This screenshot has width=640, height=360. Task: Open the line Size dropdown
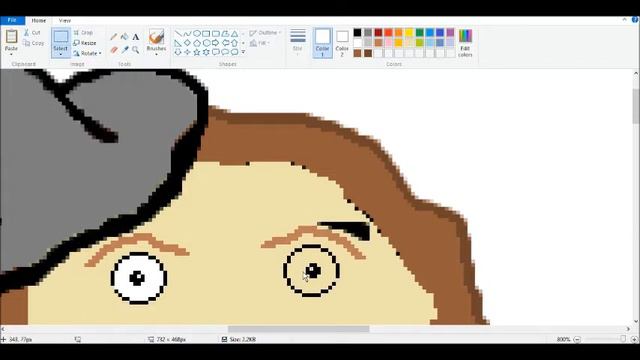point(298,42)
